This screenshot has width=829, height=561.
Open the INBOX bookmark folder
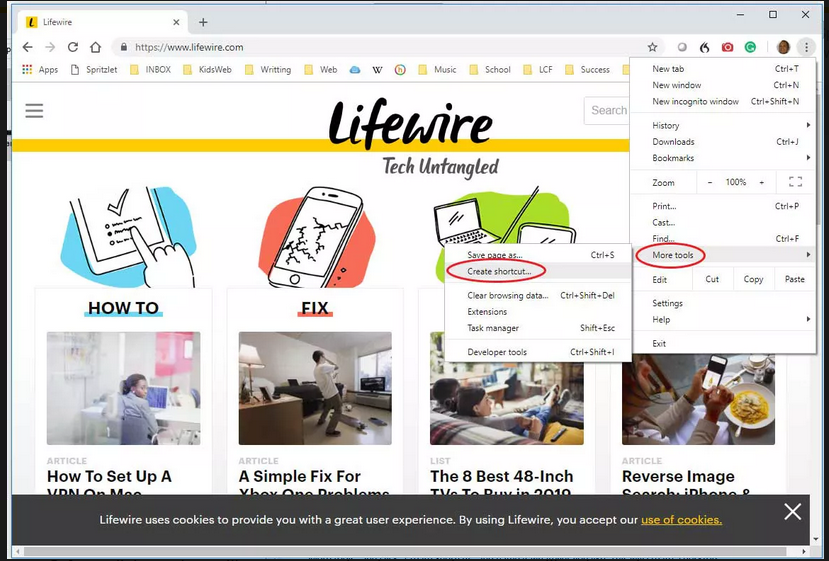tap(151, 69)
